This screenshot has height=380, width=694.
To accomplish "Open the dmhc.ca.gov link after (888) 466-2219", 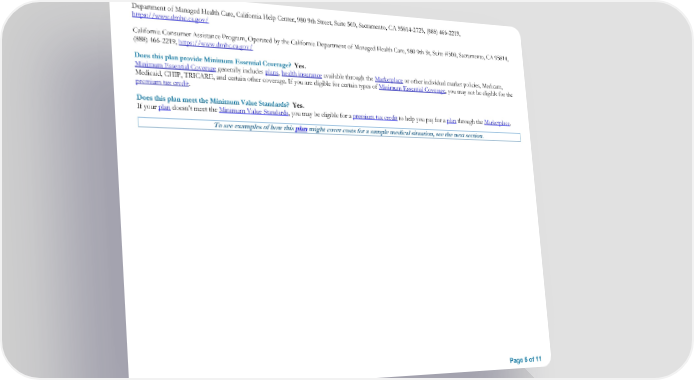I will pos(216,45).
